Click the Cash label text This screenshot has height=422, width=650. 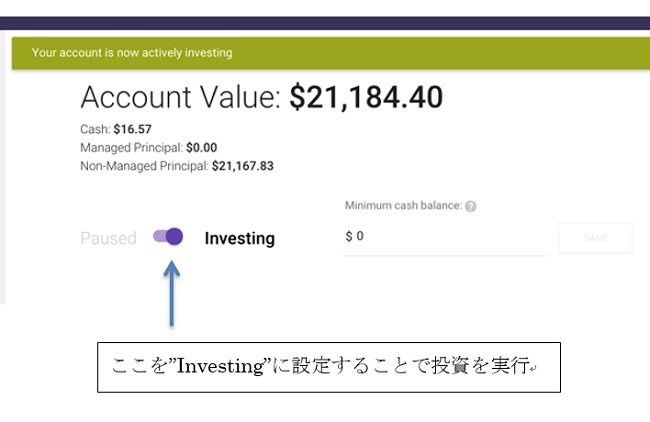coord(94,129)
